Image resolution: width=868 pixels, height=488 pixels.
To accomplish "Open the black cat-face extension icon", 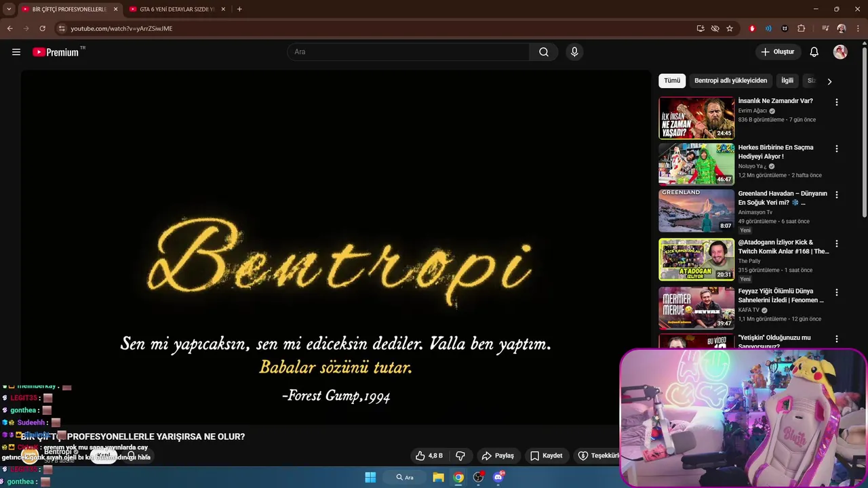I will (x=785, y=28).
